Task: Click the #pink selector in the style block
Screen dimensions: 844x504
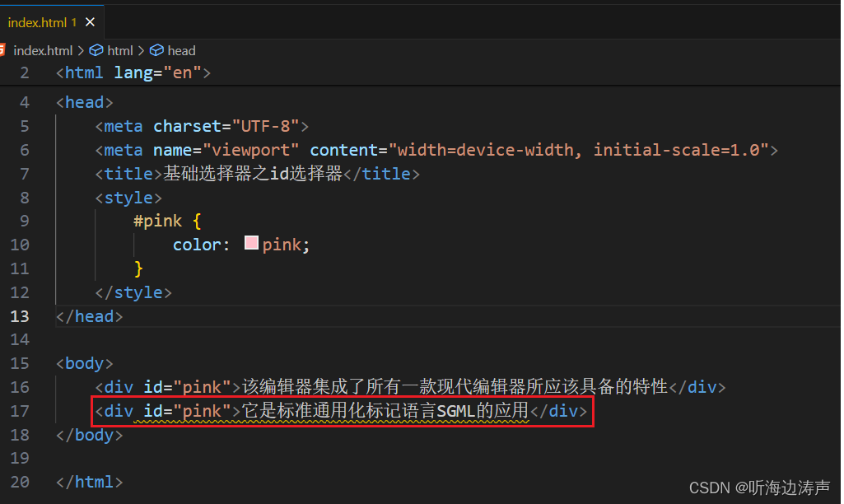Action: point(158,221)
